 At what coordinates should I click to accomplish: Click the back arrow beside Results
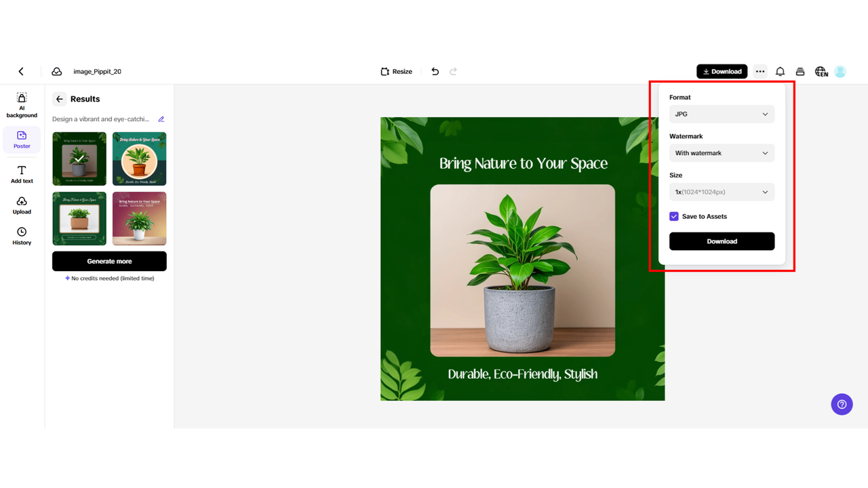pyautogui.click(x=60, y=99)
